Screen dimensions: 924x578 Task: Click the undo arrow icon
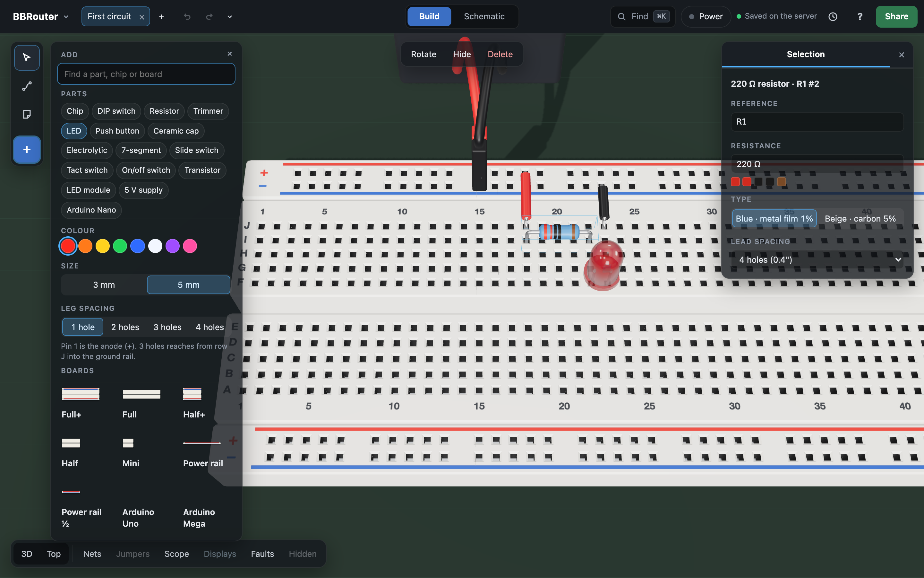(187, 16)
